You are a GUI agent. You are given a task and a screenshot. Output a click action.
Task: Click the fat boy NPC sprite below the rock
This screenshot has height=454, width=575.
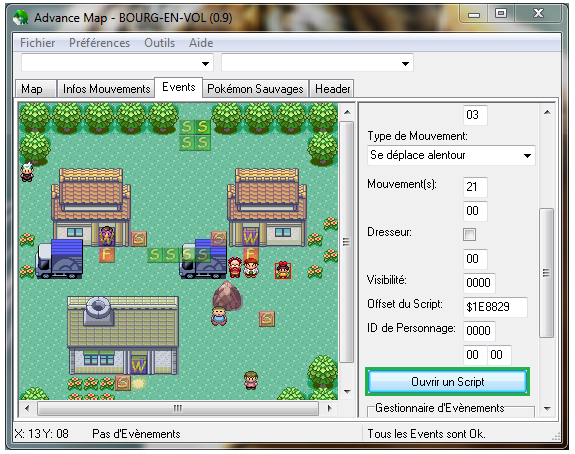[219, 316]
